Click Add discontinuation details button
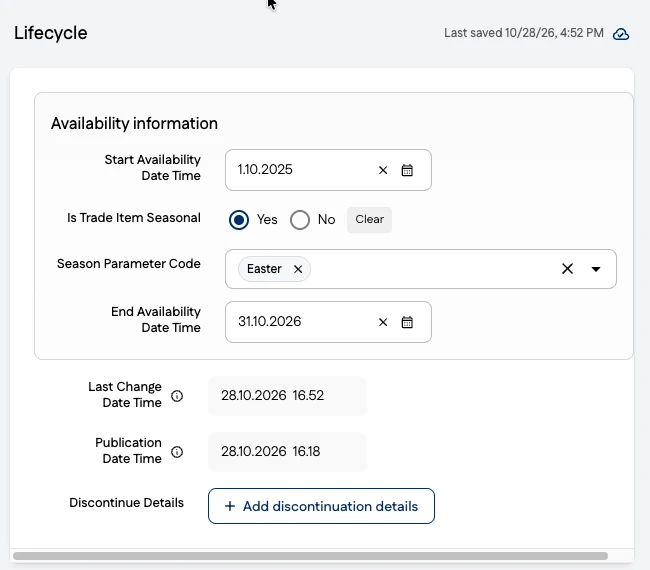This screenshot has width=650, height=570. (321, 506)
